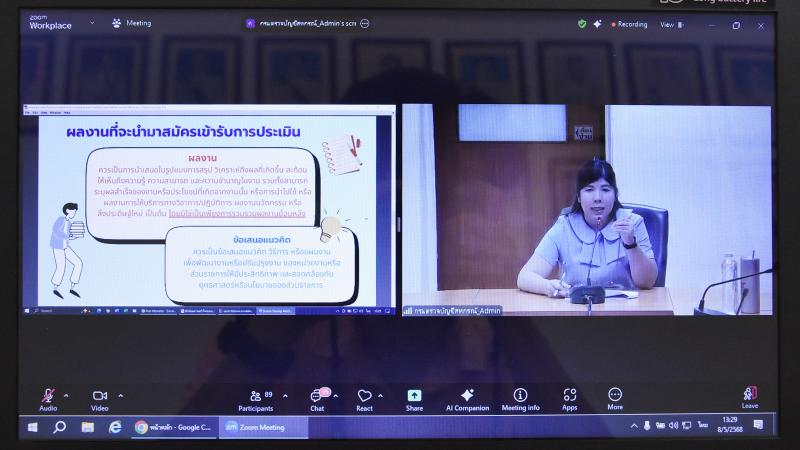Screen dimensions: 800x450
Task: Check the green encryption shield icon
Action: 582,24
